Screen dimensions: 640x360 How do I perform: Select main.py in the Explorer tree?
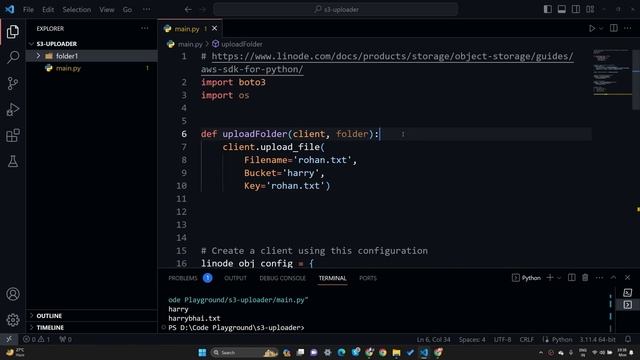coord(68,68)
